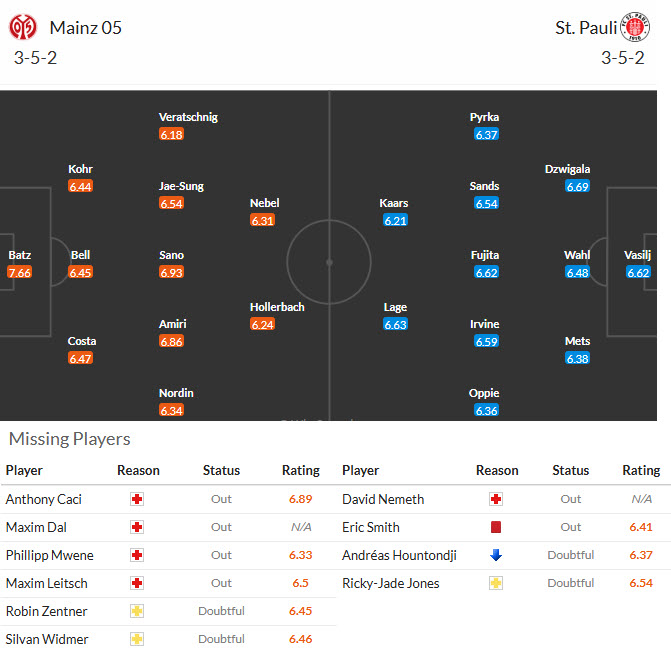
Task: Select goalkeeper Batz's 7.66 rating badge
Action: (19, 273)
